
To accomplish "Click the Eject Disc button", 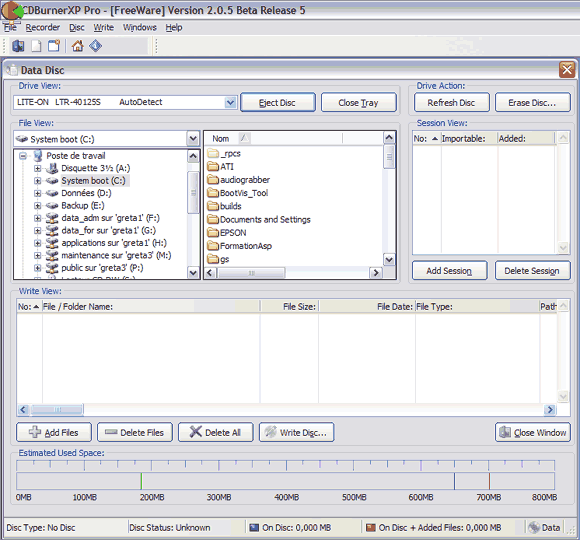I will click(x=278, y=102).
